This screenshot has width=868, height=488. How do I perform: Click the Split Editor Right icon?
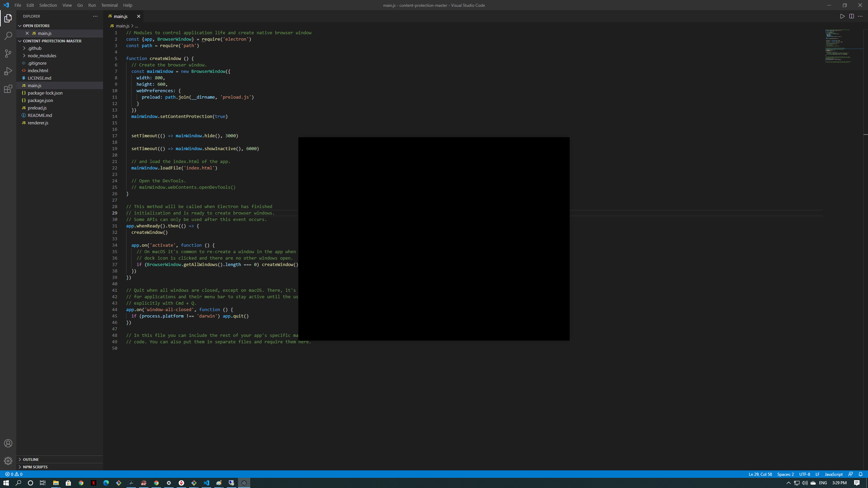(x=851, y=16)
